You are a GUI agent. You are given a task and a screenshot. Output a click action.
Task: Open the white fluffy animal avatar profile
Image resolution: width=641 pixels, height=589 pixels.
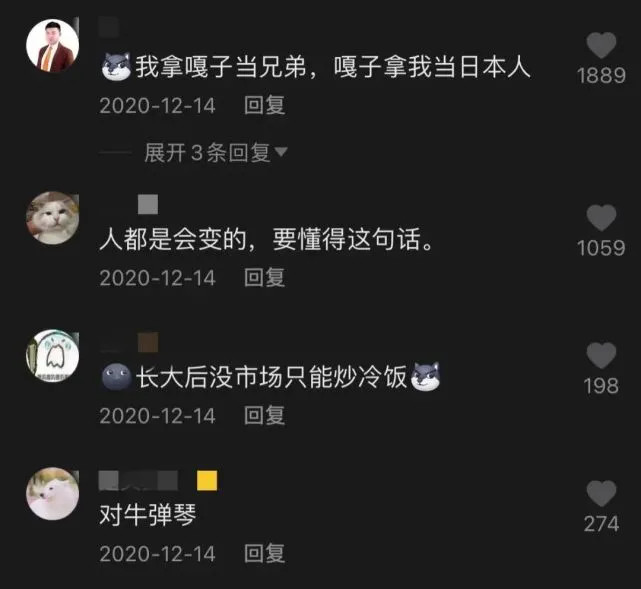coord(52,493)
